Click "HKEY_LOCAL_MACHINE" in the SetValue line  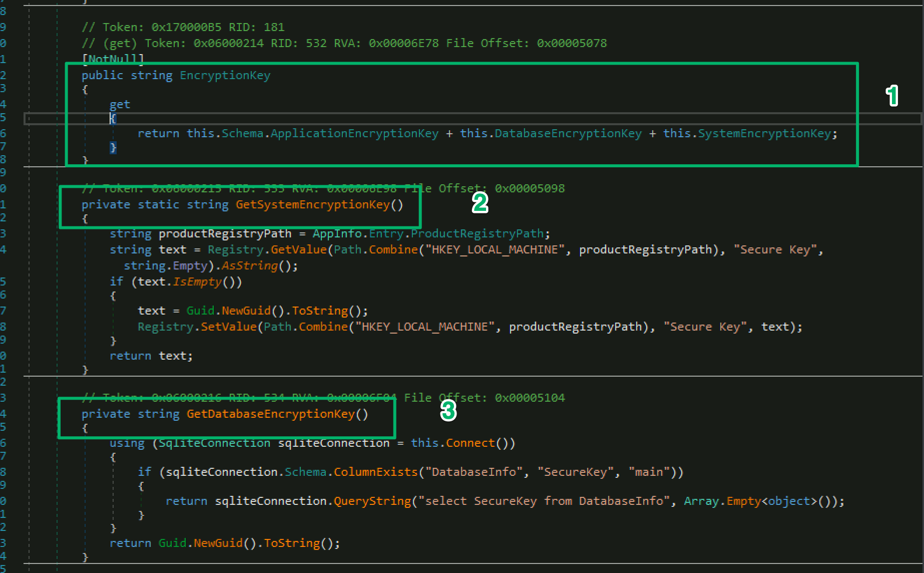[425, 327]
